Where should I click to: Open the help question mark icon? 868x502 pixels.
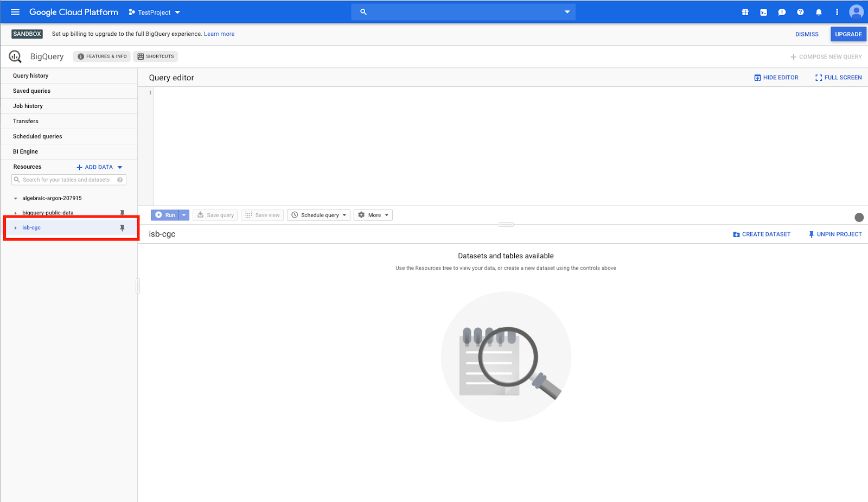click(800, 12)
